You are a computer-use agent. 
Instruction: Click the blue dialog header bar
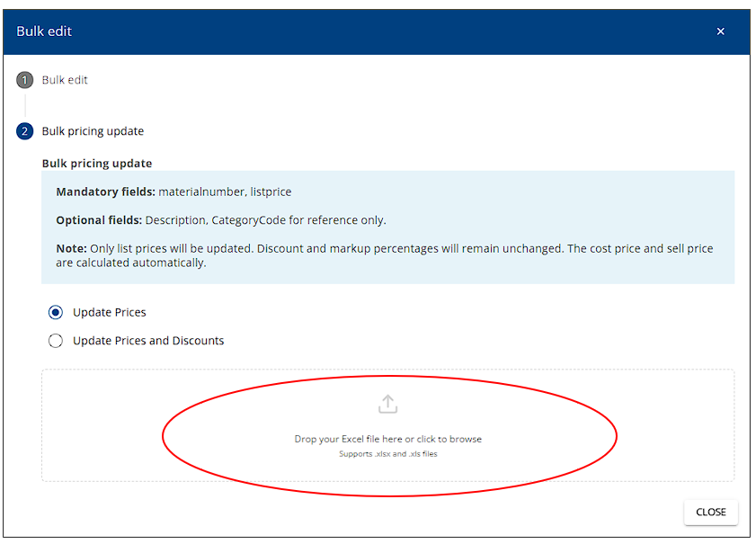point(376,31)
